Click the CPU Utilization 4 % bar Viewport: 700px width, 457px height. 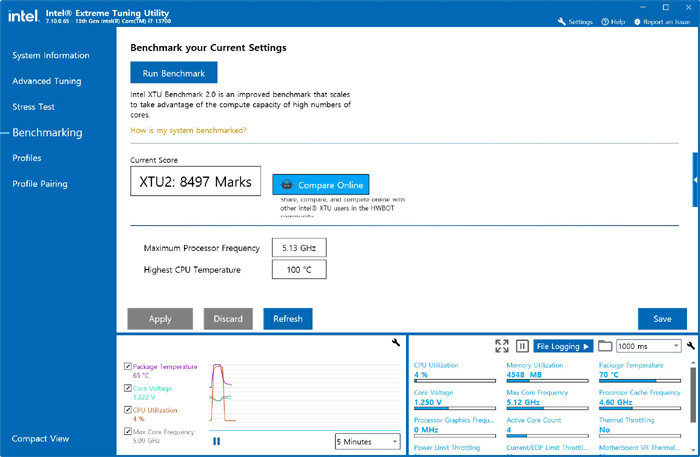tap(455, 381)
